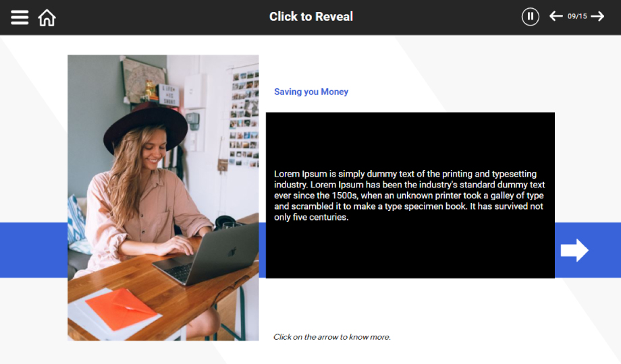Advance to the next slide arrow

[x=597, y=16]
